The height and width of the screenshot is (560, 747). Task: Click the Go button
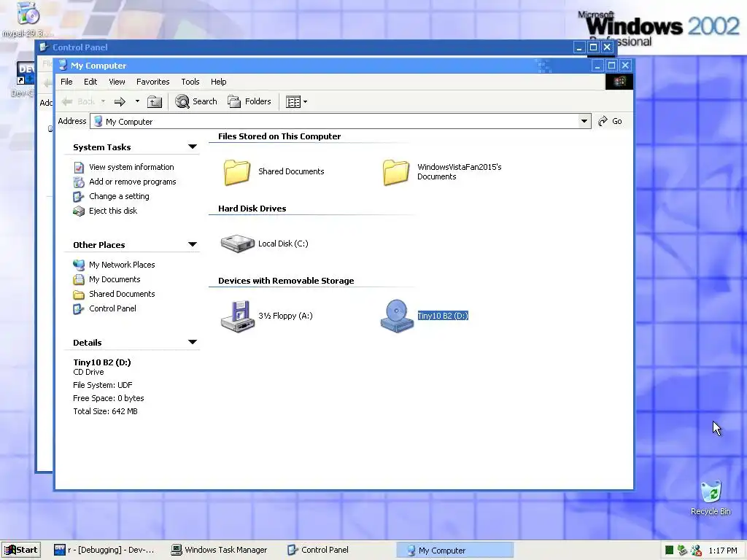coord(611,121)
